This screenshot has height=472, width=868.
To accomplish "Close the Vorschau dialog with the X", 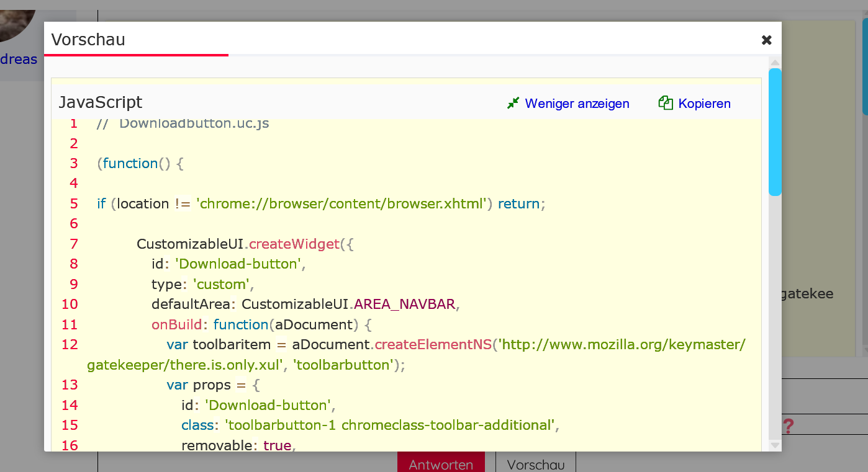I will click(766, 40).
